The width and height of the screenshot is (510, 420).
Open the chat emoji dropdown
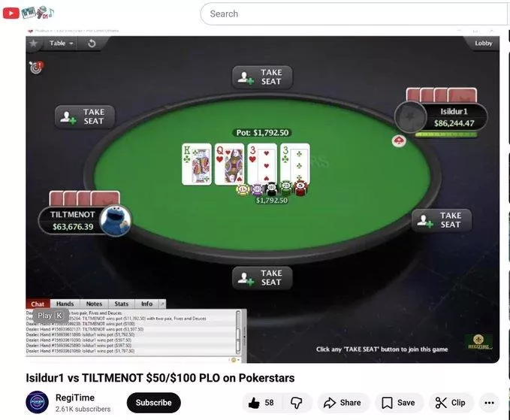(x=234, y=360)
